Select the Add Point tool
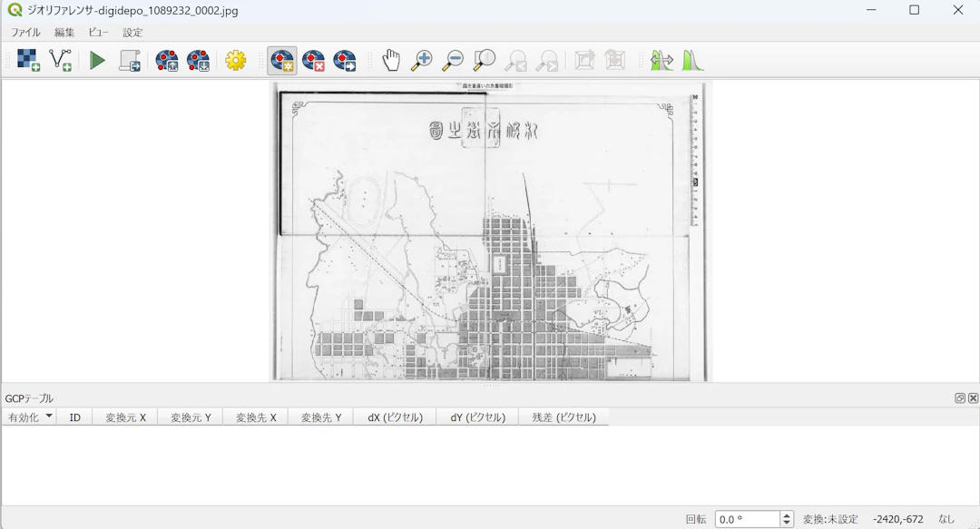Screen dimensions: 980x529 click(x=282, y=60)
